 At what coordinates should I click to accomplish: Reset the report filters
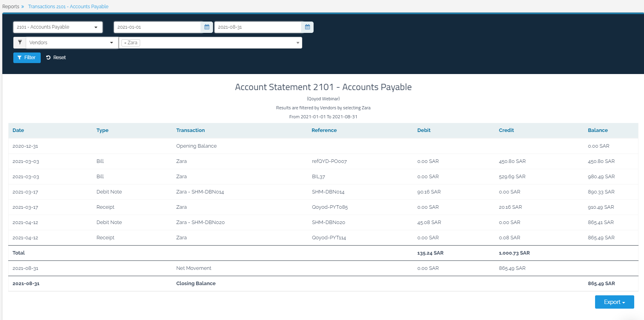coord(56,58)
